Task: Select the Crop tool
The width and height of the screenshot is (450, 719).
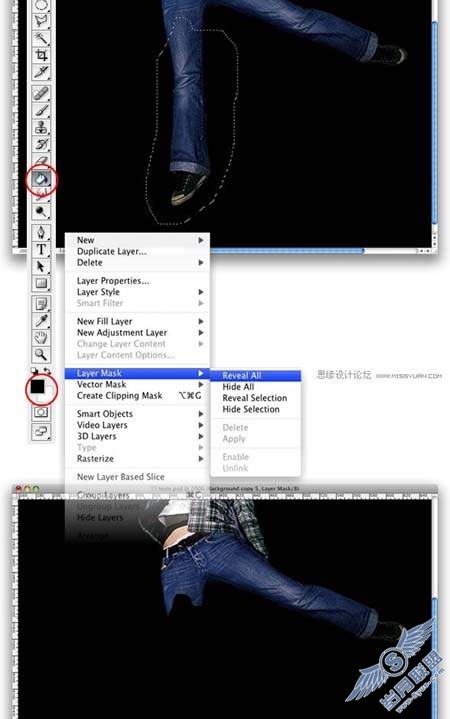Action: coord(41,55)
